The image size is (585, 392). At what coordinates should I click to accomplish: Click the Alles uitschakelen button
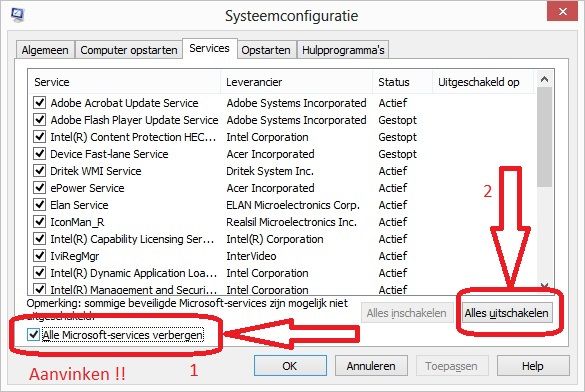pyautogui.click(x=507, y=313)
